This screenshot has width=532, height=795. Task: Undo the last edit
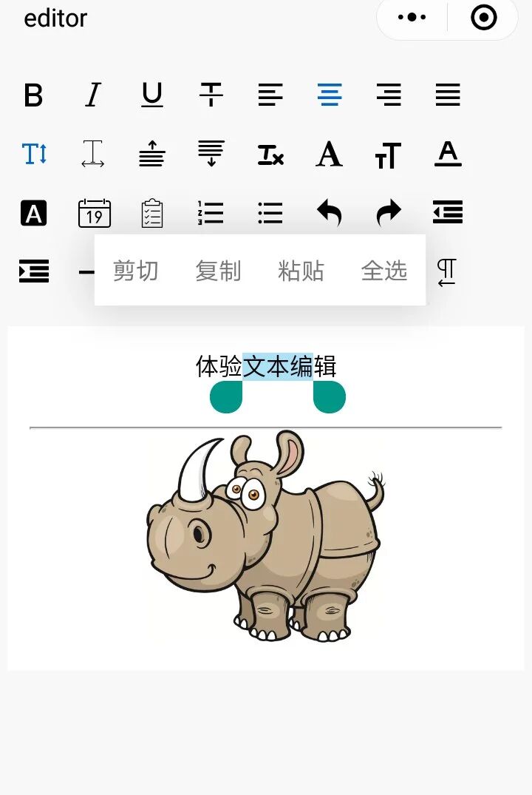click(330, 212)
